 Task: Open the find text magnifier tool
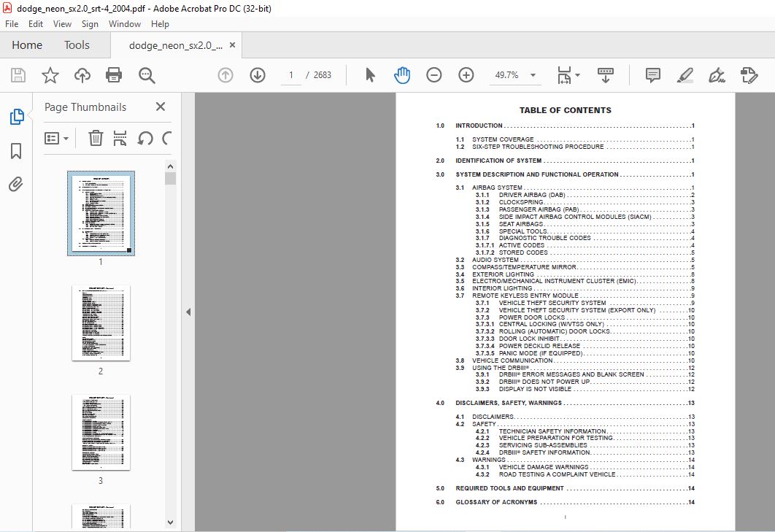146,75
